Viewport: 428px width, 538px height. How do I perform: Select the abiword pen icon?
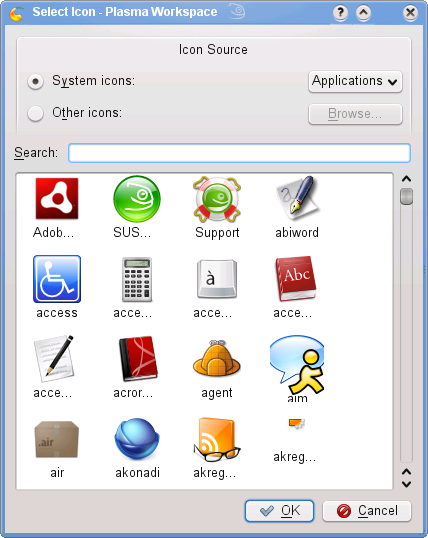tap(297, 199)
